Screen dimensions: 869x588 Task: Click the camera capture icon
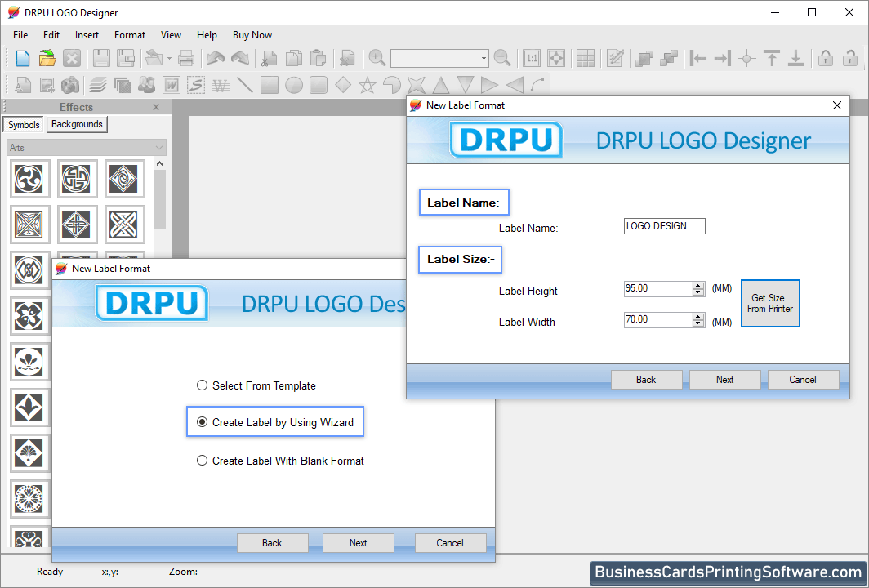70,86
